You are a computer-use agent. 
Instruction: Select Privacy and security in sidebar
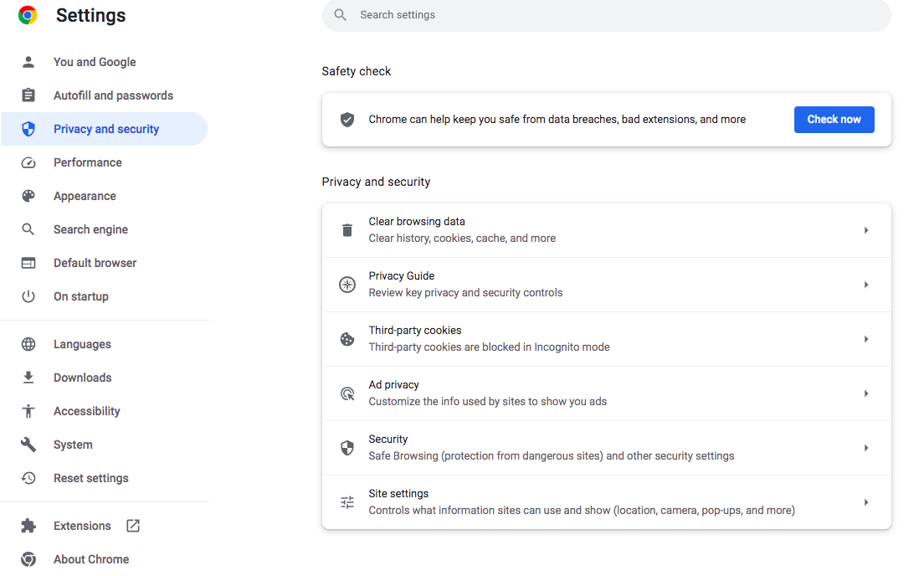104,129
